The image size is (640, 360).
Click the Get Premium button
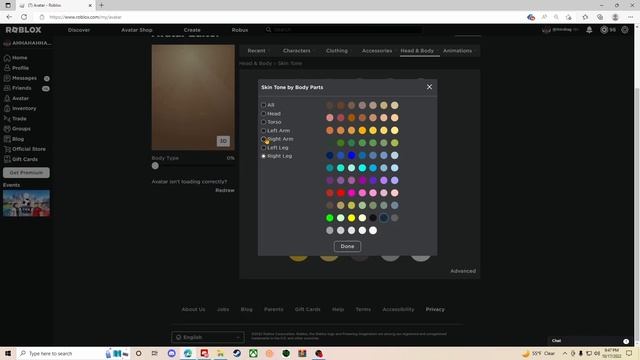pos(26,173)
